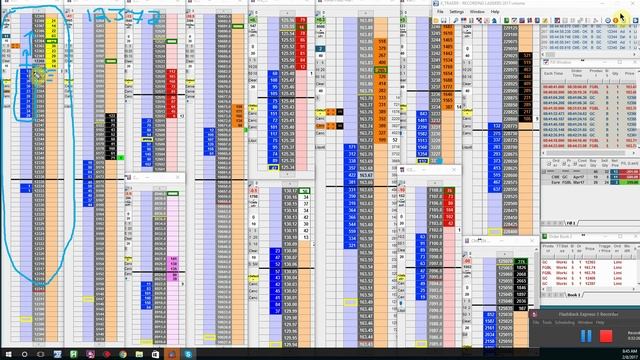640x360 pixels.
Task: Click the blue arrow icon at toolbar end
Action: [x=635, y=20]
